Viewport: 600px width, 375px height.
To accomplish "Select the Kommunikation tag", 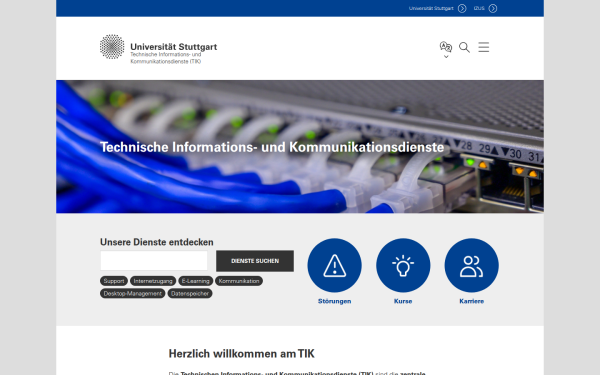I will pyautogui.click(x=239, y=281).
